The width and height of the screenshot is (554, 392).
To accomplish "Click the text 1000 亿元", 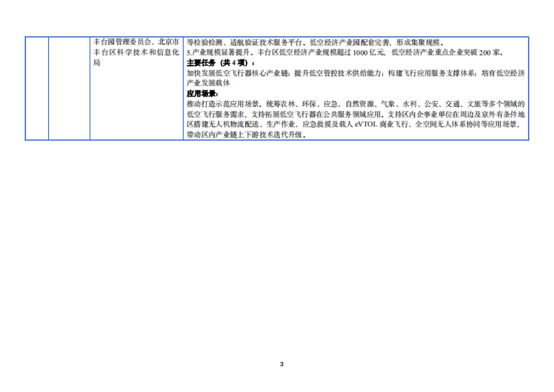I will [368, 52].
